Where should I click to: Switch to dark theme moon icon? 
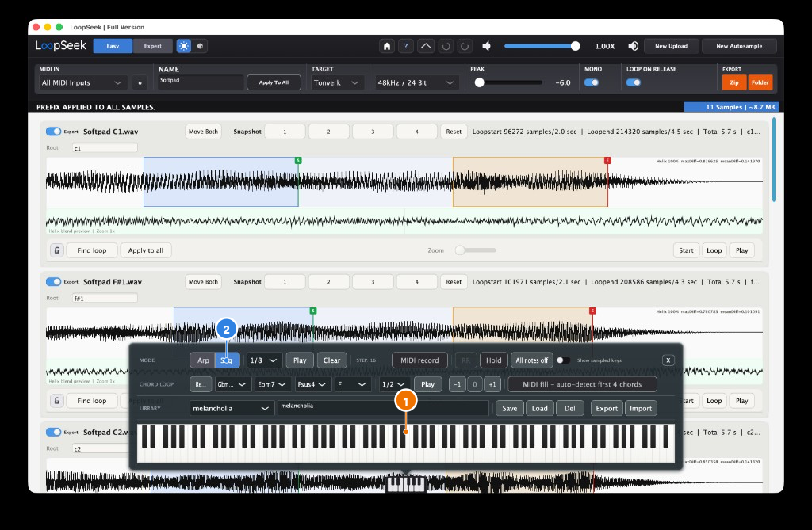click(x=201, y=46)
